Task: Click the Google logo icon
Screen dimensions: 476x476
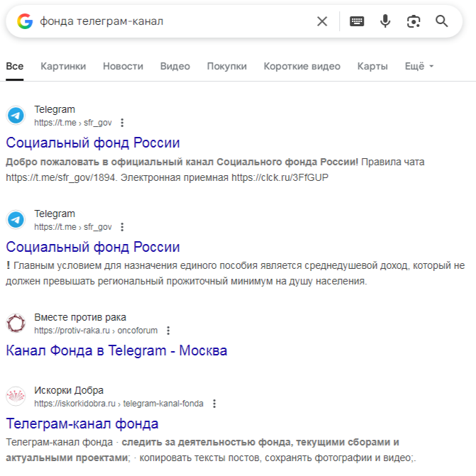Action: pos(26,21)
